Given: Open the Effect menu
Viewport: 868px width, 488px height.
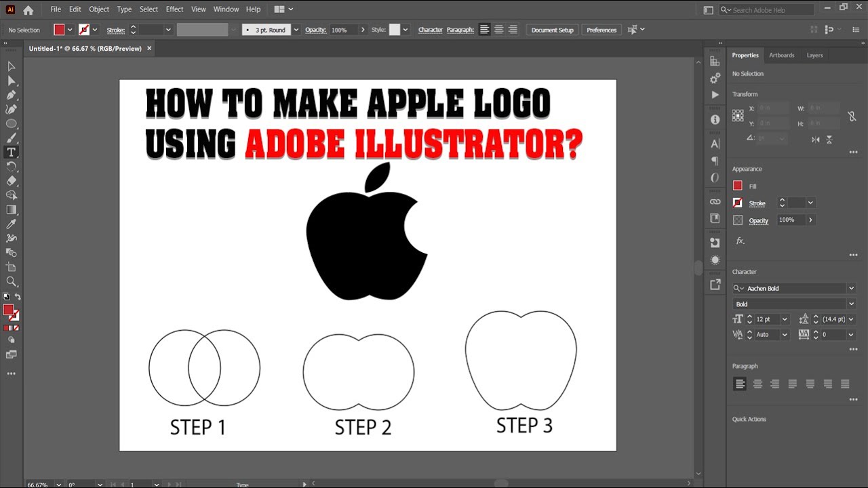Looking at the screenshot, I should (175, 9).
